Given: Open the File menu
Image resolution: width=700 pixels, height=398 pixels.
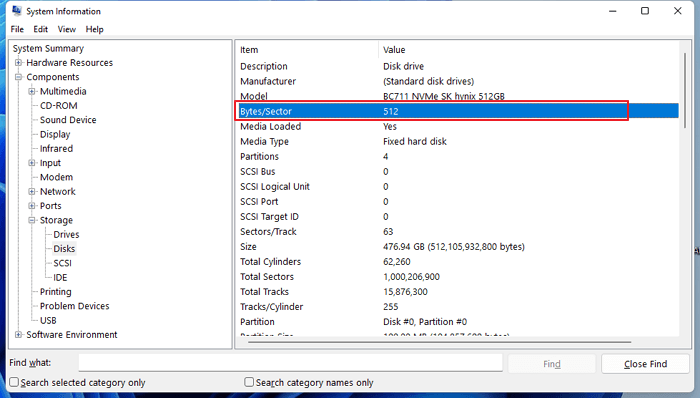Looking at the screenshot, I should pyautogui.click(x=17, y=29).
